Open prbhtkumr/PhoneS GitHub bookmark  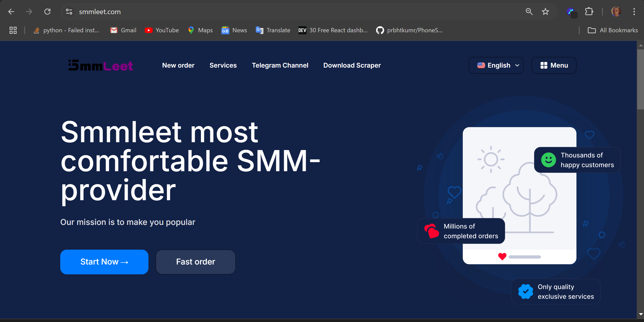coord(409,30)
